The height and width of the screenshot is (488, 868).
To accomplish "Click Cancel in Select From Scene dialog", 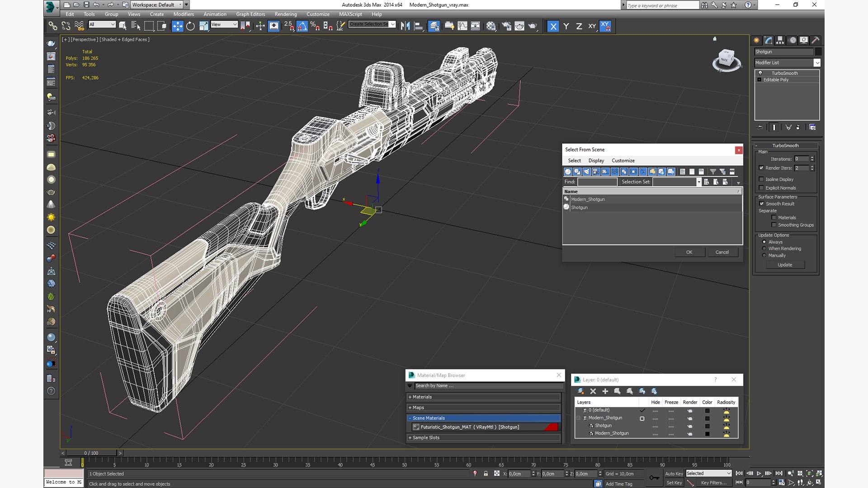I will 722,253.
